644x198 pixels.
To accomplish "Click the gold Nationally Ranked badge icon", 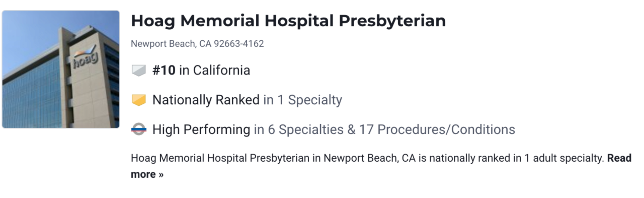I will tap(139, 100).
